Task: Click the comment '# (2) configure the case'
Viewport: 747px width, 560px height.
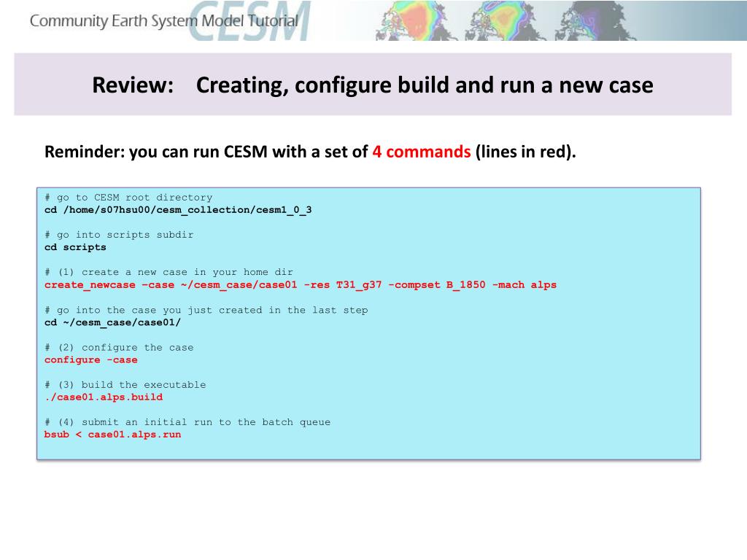Action: (119, 348)
